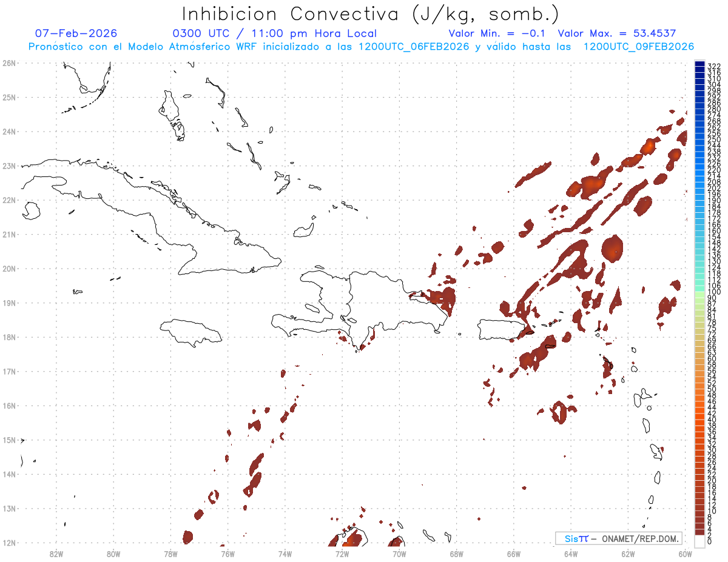Click the "78W" longitude label

pos(170,554)
